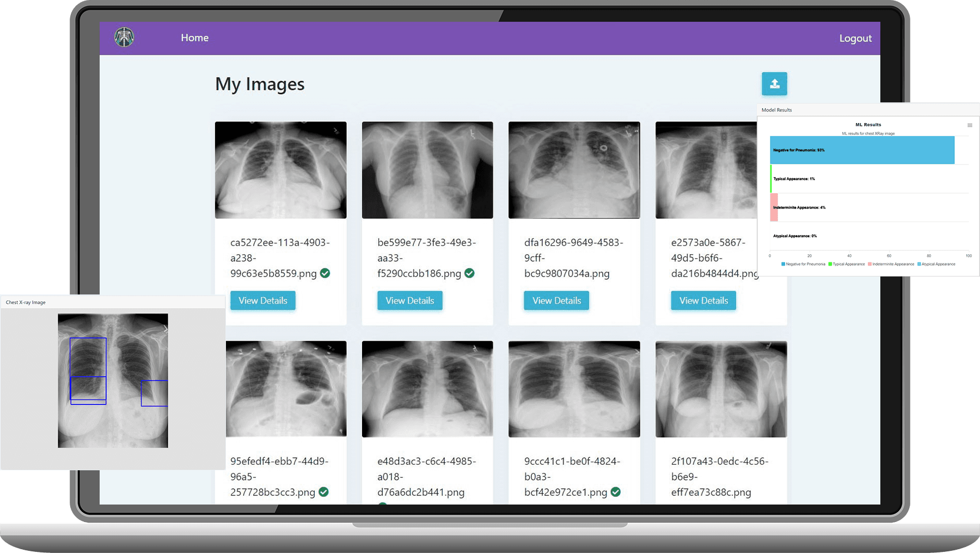Viewport: 980px width, 553px height.
Task: Click the blue Negative for Pneumonia 93% bar
Action: click(x=862, y=150)
